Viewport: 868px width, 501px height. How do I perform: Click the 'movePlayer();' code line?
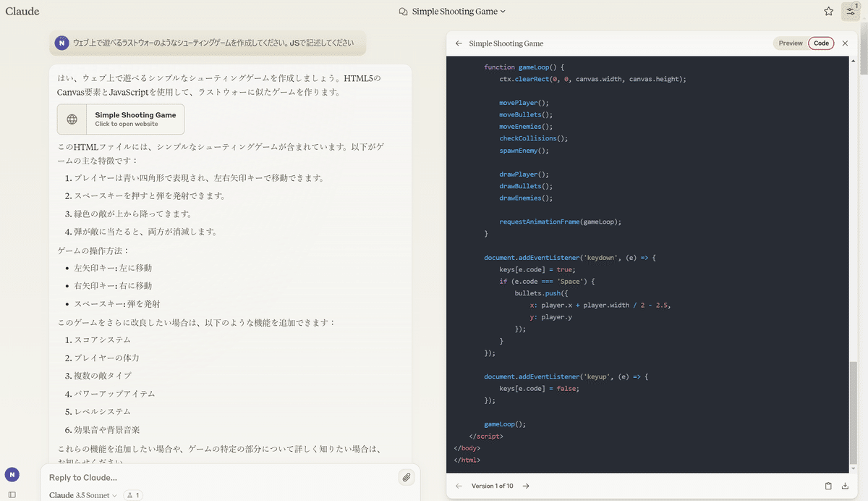524,103
